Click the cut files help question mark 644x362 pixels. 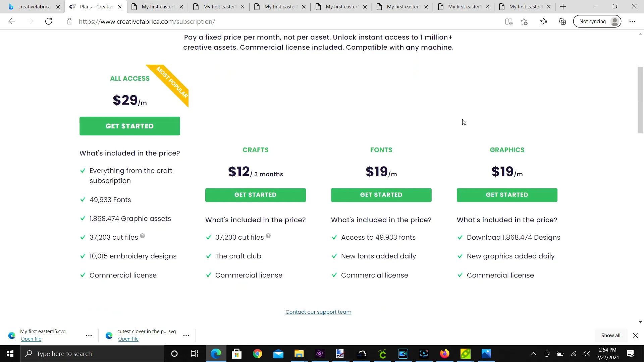click(x=143, y=236)
